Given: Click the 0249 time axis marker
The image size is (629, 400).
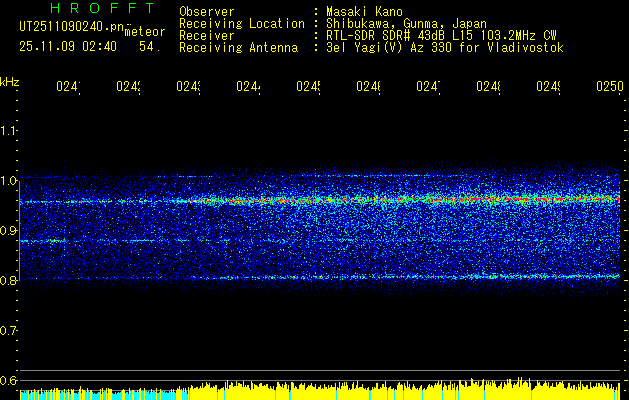Looking at the screenshot, I should [x=548, y=87].
